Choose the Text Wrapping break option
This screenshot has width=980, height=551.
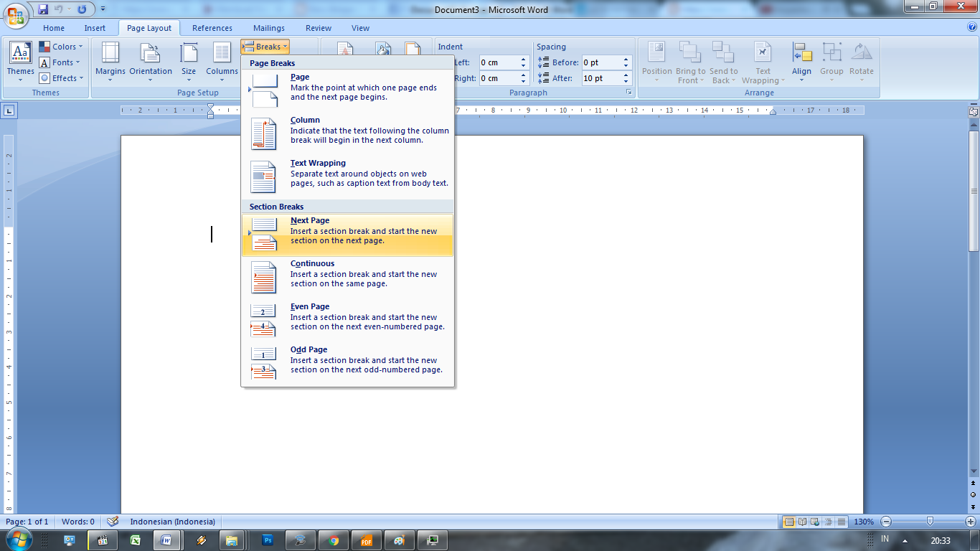[x=348, y=177]
